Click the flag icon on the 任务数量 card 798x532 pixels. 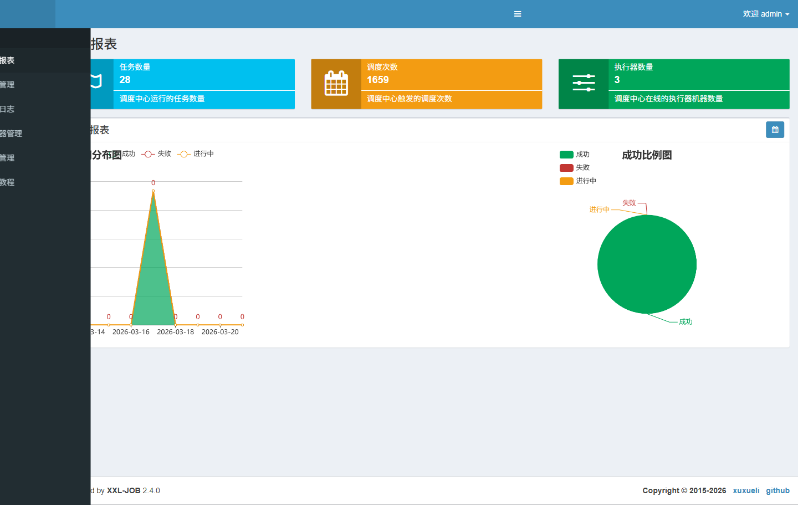point(97,82)
